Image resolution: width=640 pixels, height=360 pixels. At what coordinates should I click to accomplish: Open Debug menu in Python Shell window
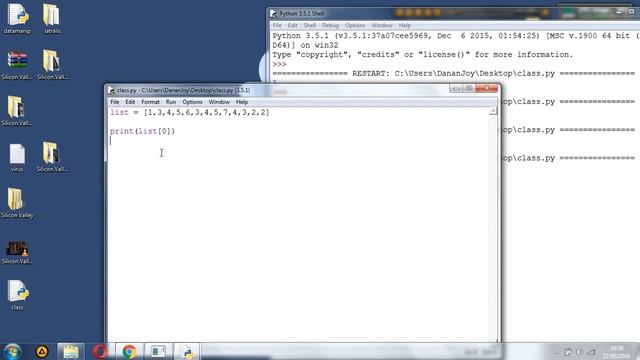330,25
